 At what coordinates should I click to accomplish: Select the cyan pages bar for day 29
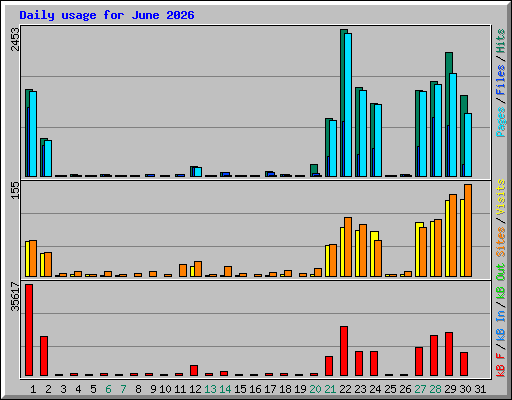[453, 125]
